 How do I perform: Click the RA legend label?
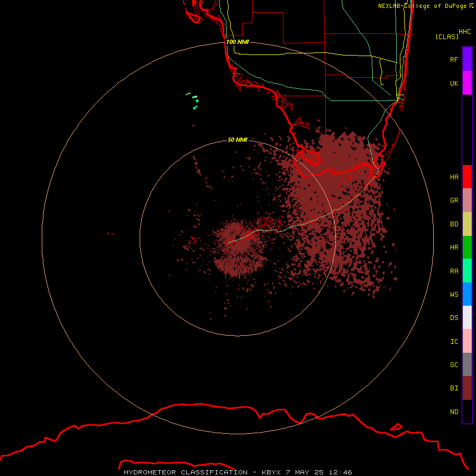(454, 271)
